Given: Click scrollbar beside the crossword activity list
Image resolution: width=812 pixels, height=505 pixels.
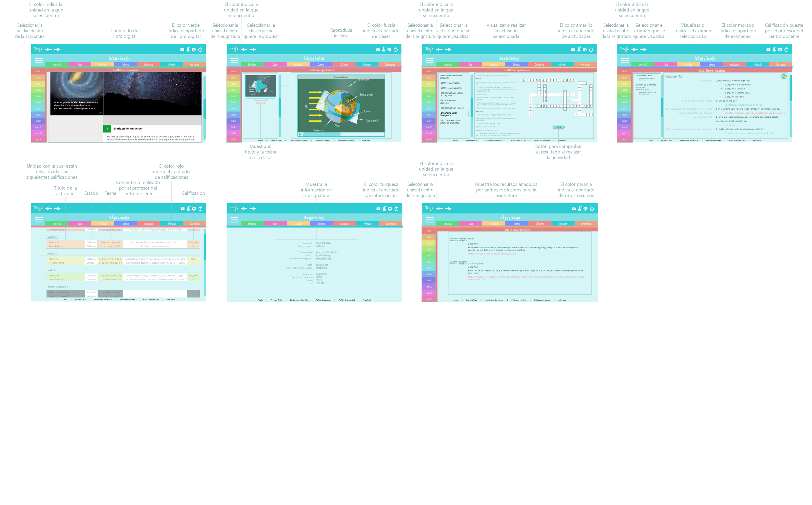Looking at the screenshot, I should point(472,106).
